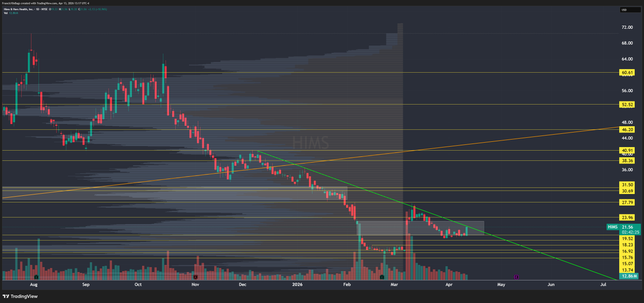Click the 72.00 price axis tick
This screenshot has height=303, width=644.
(626, 27)
